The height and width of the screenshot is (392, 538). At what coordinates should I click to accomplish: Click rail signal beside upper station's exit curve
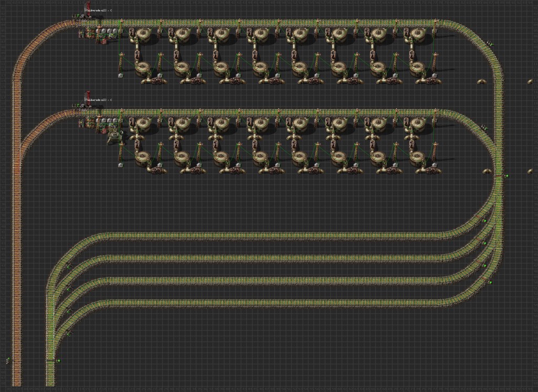pos(491,44)
